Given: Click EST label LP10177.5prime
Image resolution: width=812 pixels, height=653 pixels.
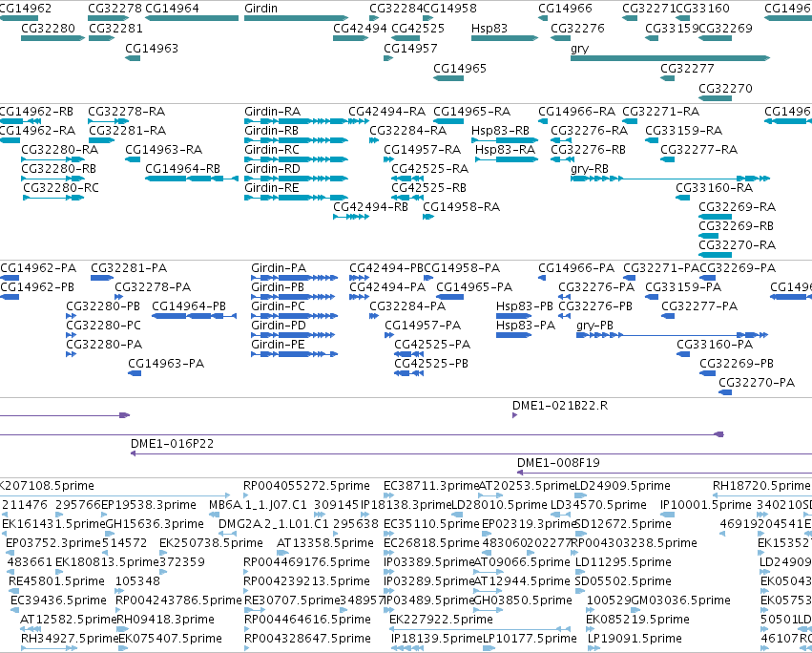Looking at the screenshot, I should coord(530,639).
